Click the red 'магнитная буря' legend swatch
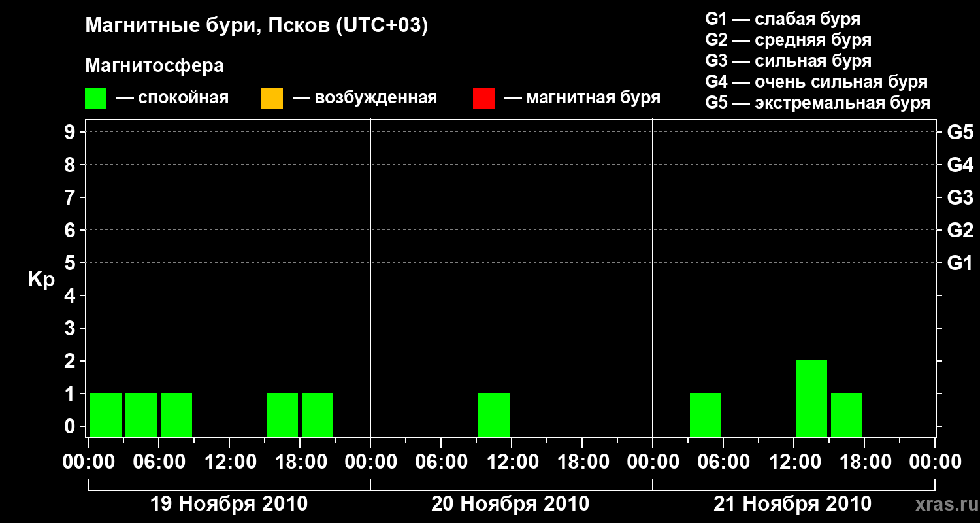Image resolution: width=980 pixels, height=523 pixels. coord(483,99)
